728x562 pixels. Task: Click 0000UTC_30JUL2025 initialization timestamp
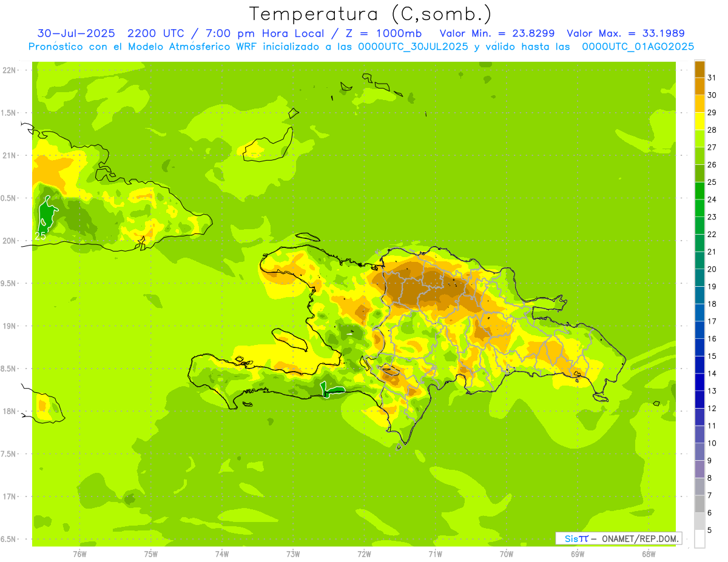413,47
